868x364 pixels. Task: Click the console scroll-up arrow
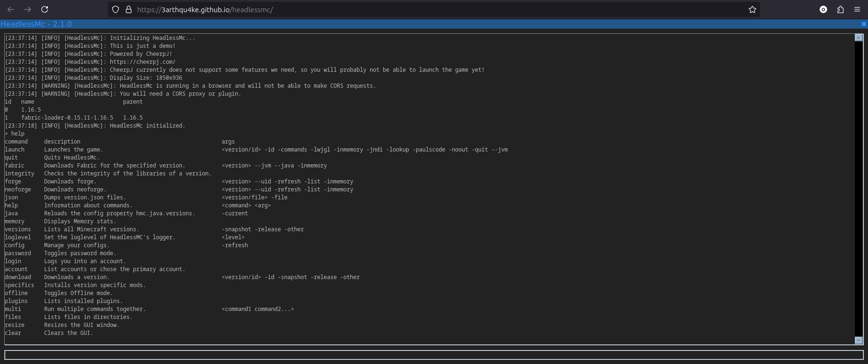(x=859, y=38)
